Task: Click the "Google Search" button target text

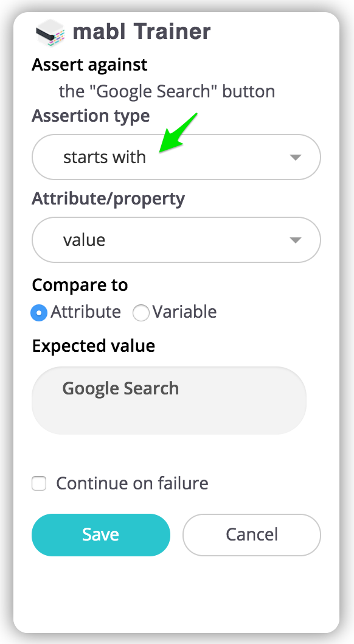Action: (x=167, y=91)
